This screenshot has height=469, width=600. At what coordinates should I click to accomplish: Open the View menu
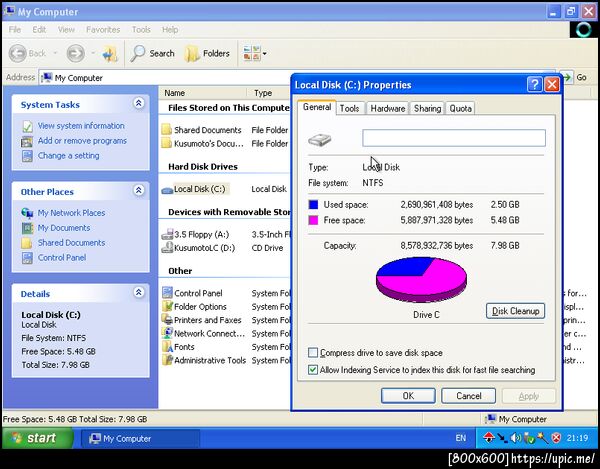click(66, 29)
